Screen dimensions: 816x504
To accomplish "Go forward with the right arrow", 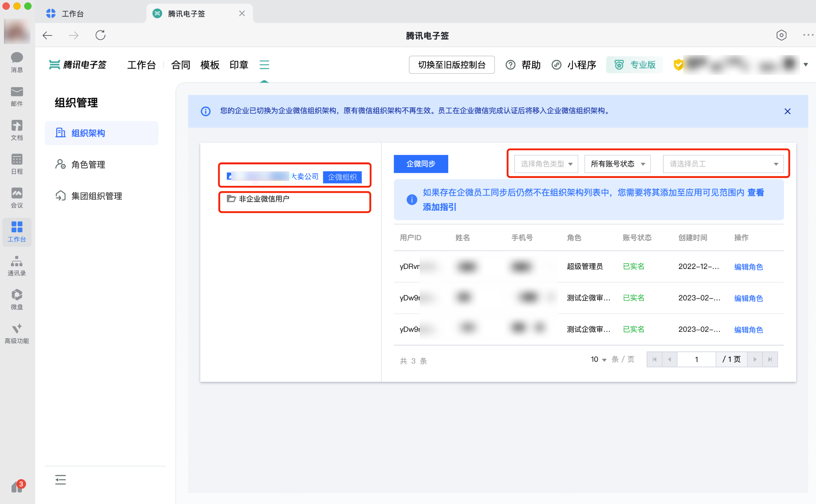I will click(73, 36).
